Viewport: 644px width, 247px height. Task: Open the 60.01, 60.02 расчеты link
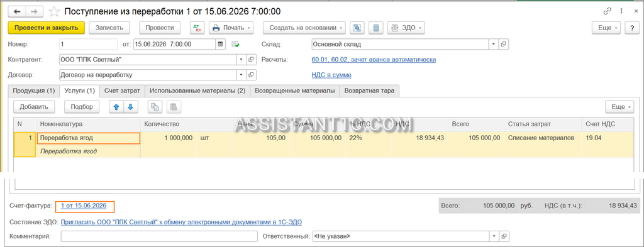click(x=374, y=60)
